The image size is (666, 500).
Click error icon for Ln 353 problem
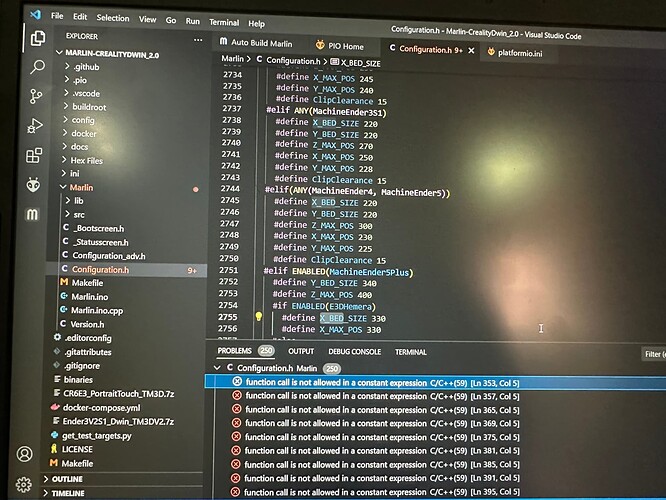237,381
